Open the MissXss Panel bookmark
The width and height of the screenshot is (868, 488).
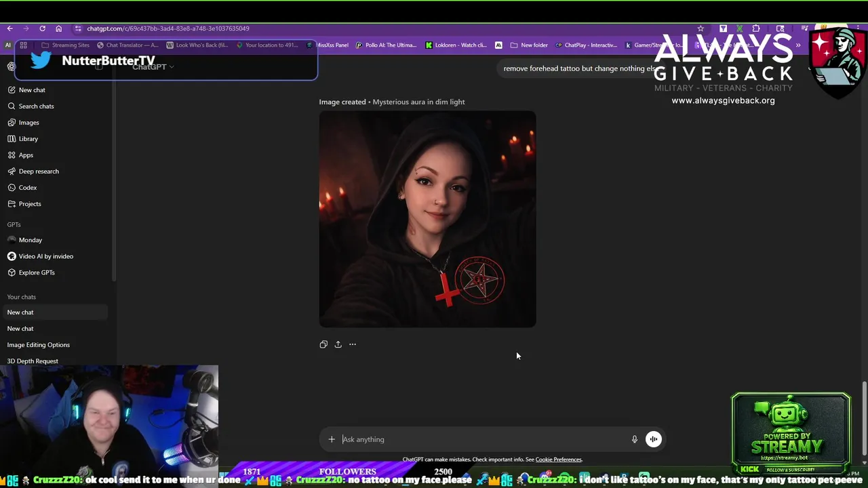[328, 45]
